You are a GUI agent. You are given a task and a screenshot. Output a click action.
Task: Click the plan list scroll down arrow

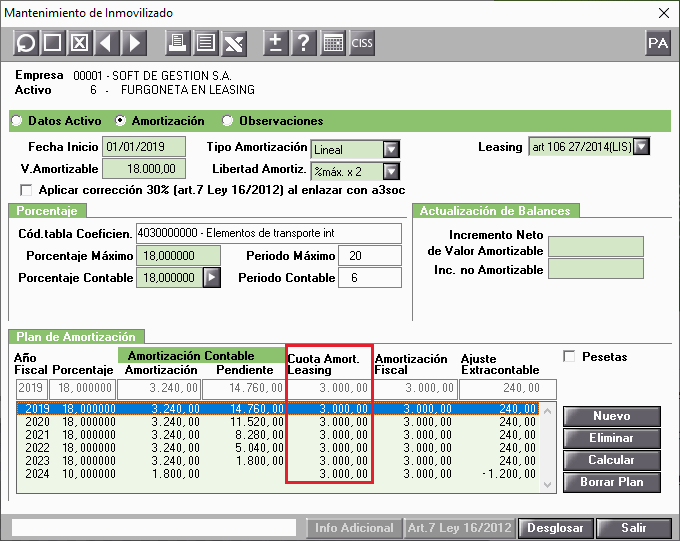(x=547, y=485)
